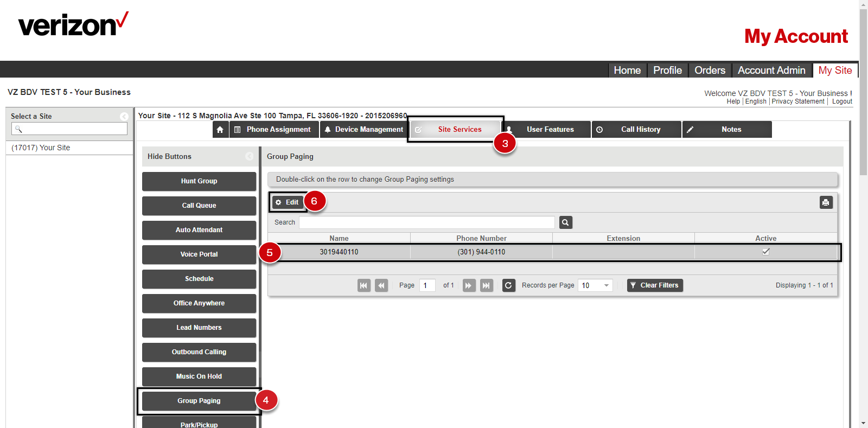The width and height of the screenshot is (868, 428).
Task: Open Orders in top navigation
Action: pyautogui.click(x=710, y=71)
